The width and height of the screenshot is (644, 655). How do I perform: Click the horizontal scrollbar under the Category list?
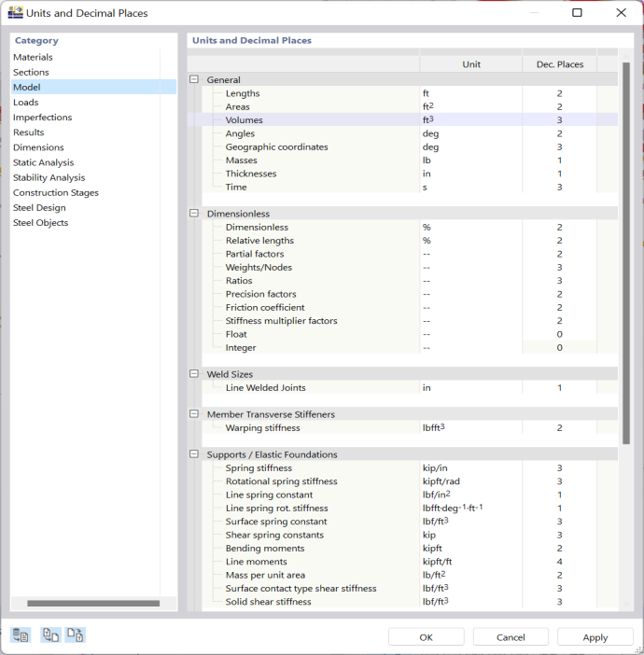pyautogui.click(x=93, y=603)
